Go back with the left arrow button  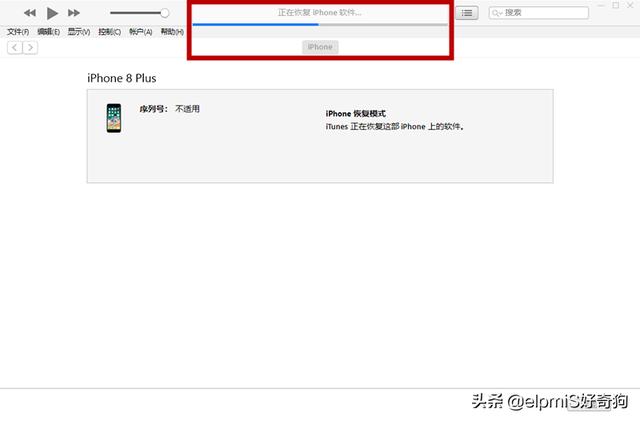click(15, 48)
